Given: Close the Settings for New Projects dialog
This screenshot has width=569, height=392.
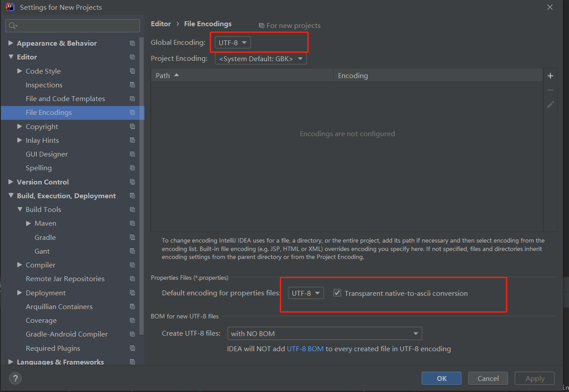Looking at the screenshot, I should 550,7.
